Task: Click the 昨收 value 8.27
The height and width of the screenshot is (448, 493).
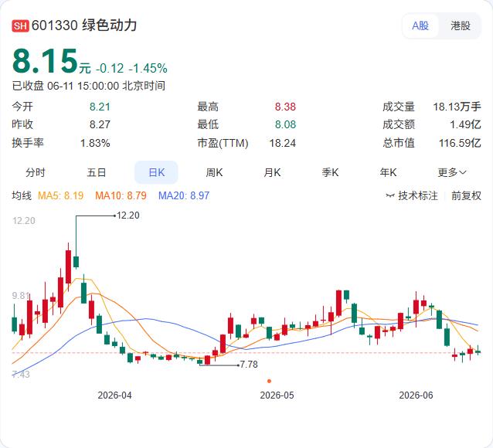Action: tap(100, 124)
